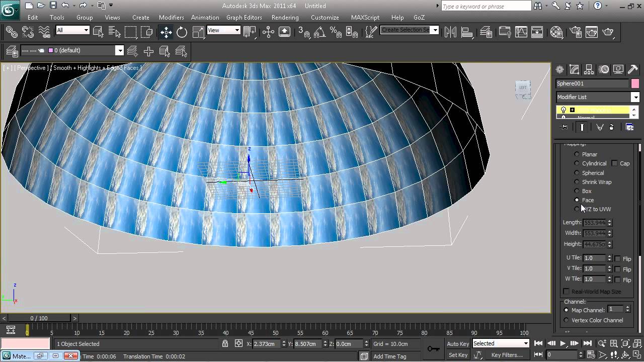The image size is (644, 362).
Task: Click the Mirror tool icon
Action: tap(451, 32)
